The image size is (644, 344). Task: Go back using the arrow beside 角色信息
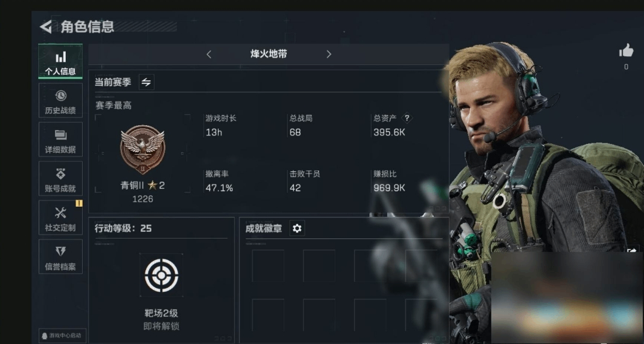(x=45, y=27)
